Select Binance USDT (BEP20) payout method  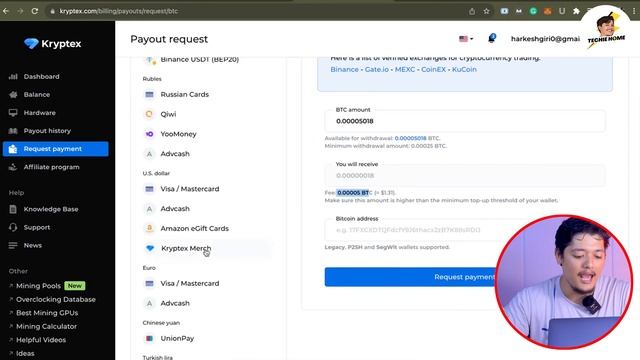200,60
